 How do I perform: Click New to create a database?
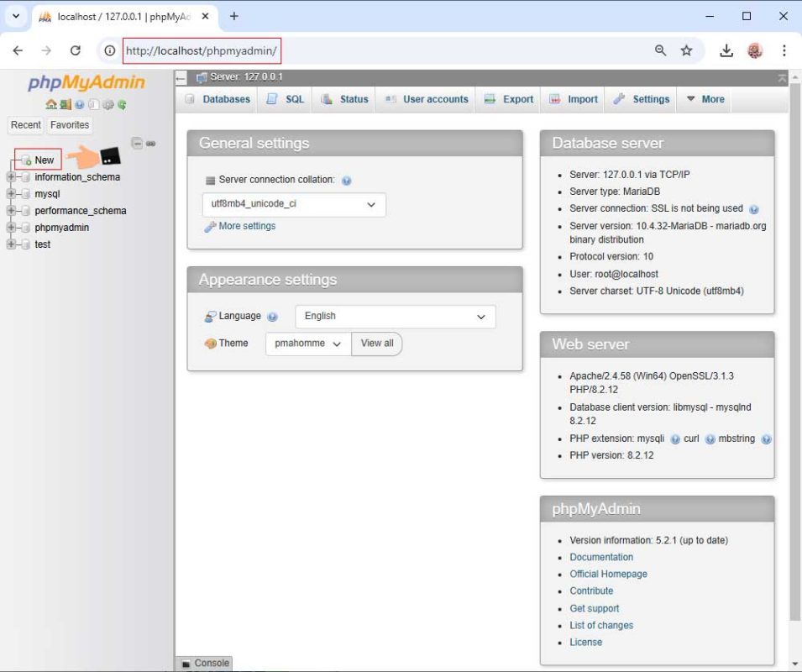click(44, 160)
